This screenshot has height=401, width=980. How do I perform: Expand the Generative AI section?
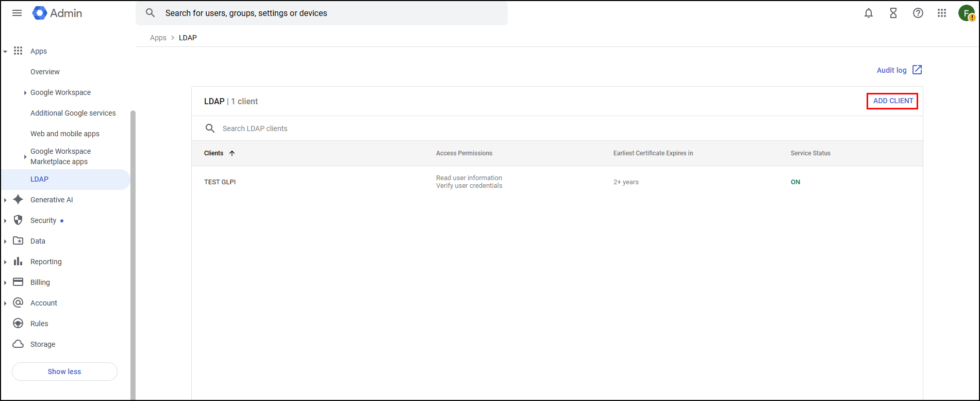[x=5, y=200]
